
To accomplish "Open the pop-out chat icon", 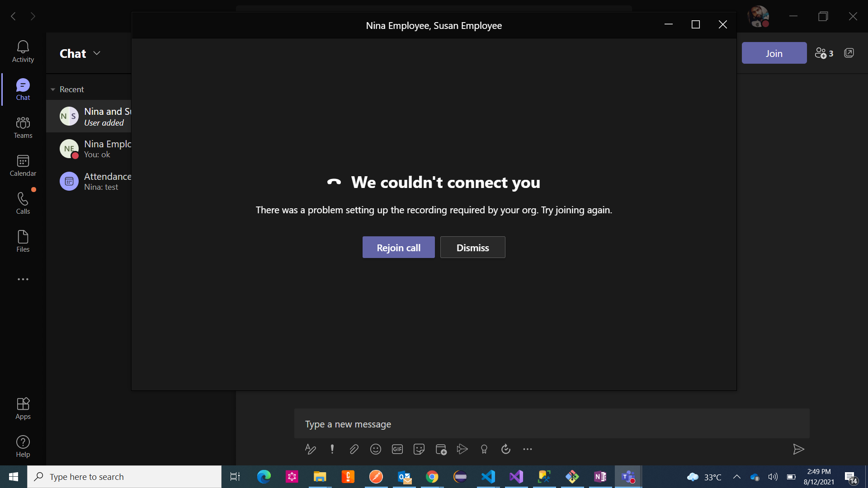I will [x=849, y=53].
